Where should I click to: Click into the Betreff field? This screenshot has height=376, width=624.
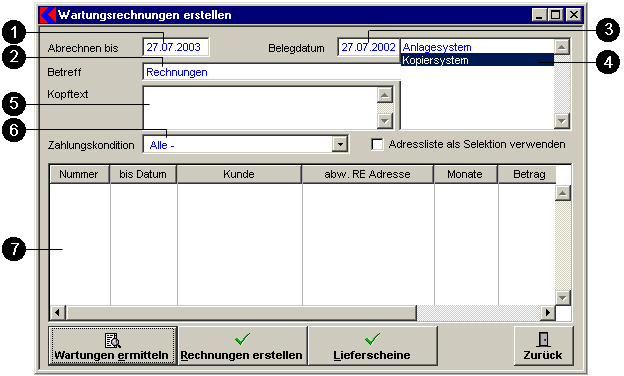point(271,72)
